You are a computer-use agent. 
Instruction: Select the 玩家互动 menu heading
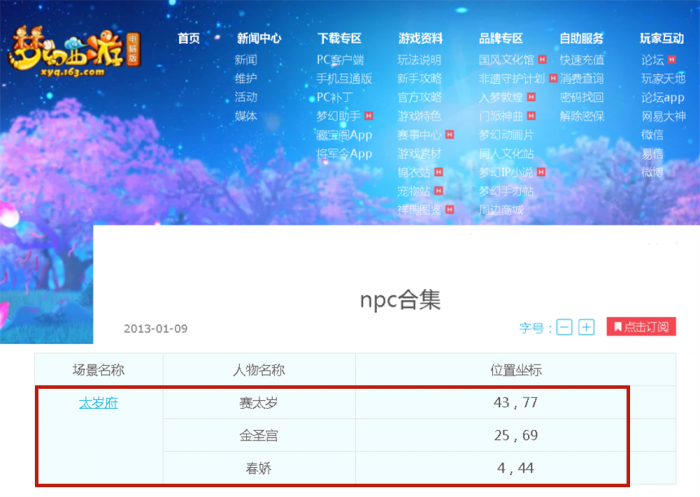tap(662, 38)
